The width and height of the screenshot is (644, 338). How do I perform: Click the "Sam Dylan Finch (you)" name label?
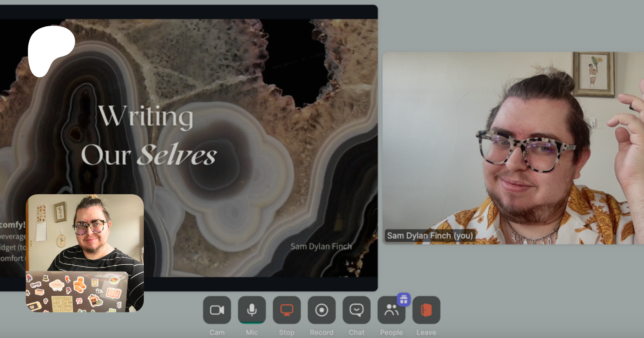pyautogui.click(x=430, y=236)
